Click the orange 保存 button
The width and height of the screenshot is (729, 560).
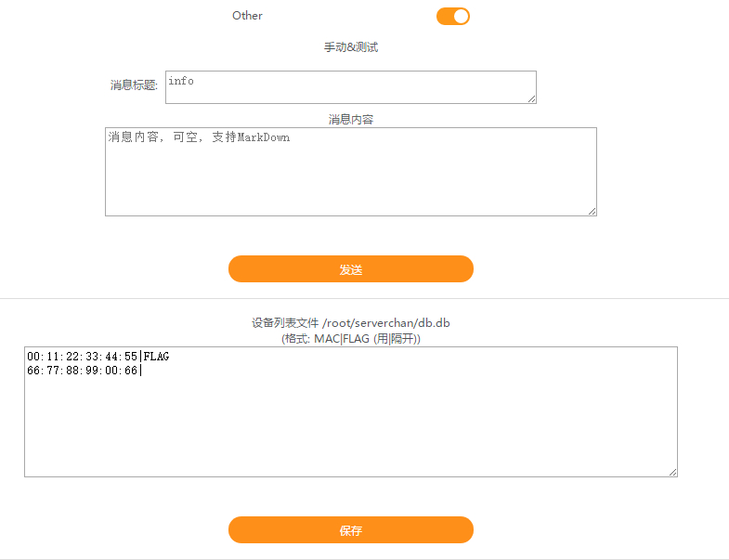click(351, 529)
